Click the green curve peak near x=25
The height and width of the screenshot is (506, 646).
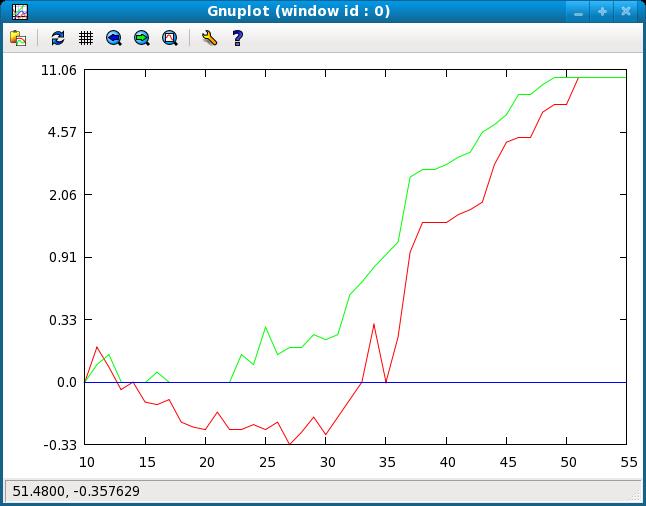pos(266,327)
